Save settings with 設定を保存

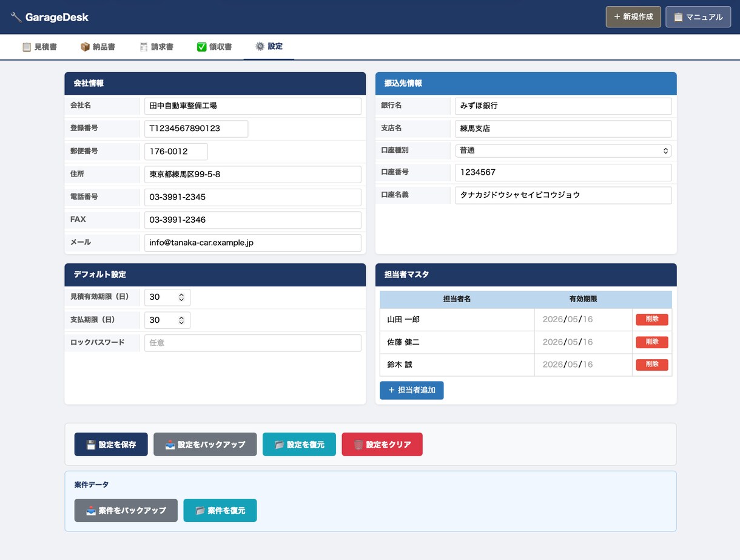click(111, 444)
